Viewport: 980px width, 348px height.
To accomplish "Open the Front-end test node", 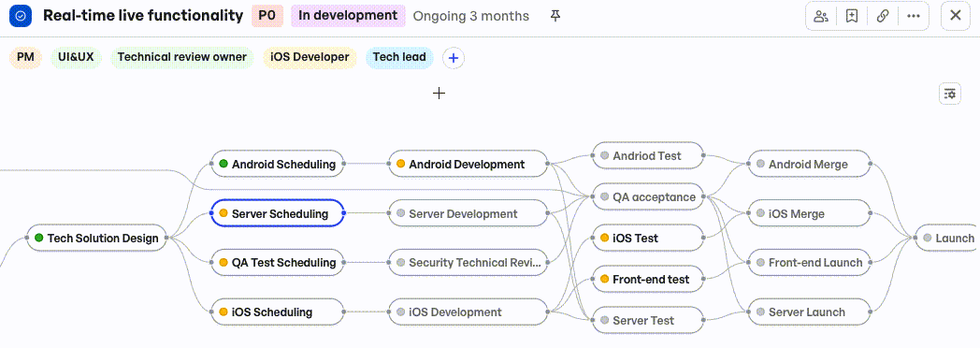I will [647, 279].
